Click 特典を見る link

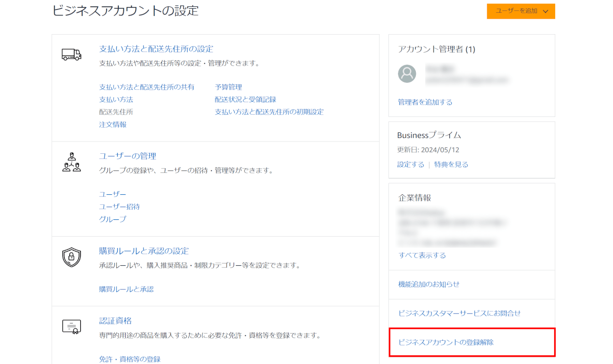pyautogui.click(x=451, y=164)
